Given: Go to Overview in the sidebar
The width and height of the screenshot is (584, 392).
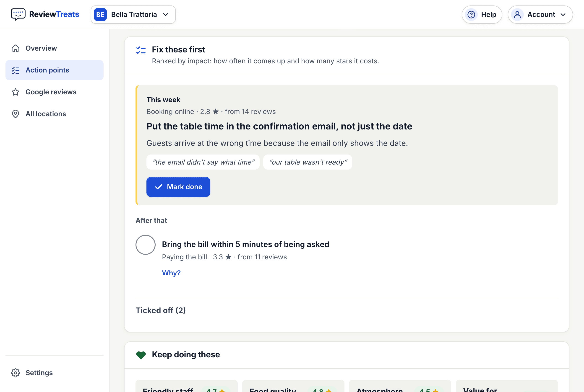Looking at the screenshot, I should click(x=55, y=48).
